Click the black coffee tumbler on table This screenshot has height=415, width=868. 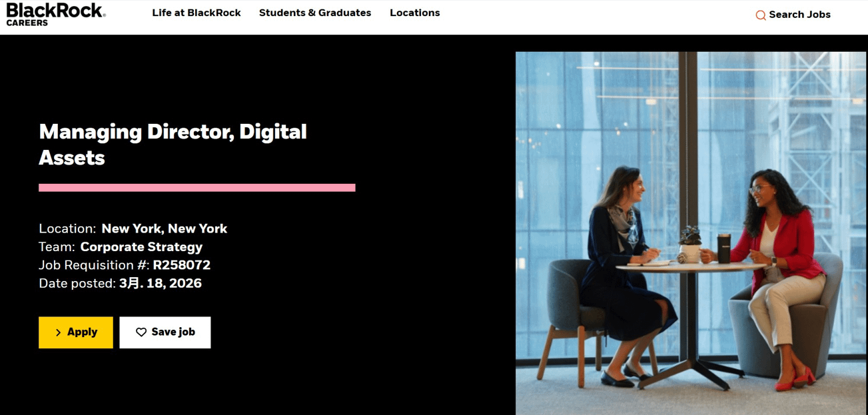[724, 248]
